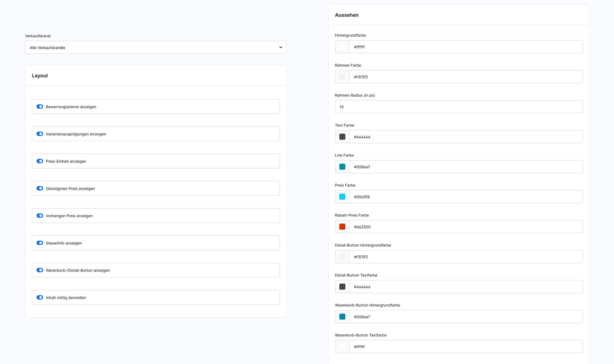Turn off Inhalt mittig darstellen
The width and height of the screenshot is (614, 364).
[40, 297]
